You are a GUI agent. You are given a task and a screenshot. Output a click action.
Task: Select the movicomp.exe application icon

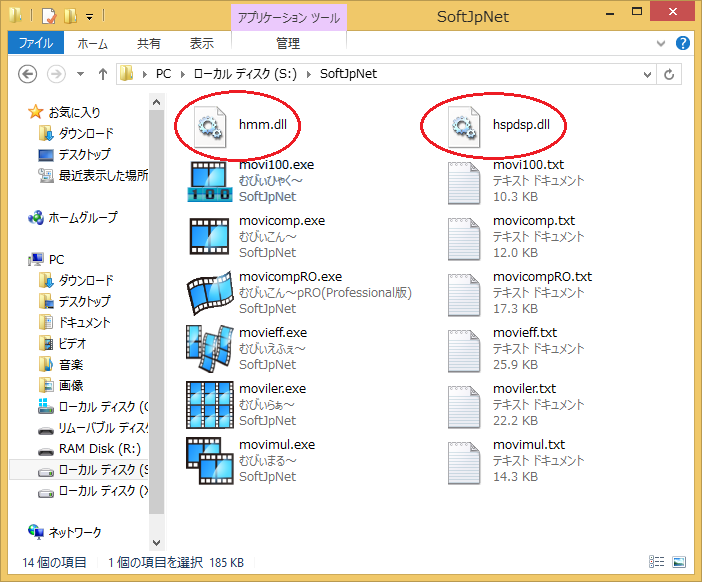click(210, 236)
